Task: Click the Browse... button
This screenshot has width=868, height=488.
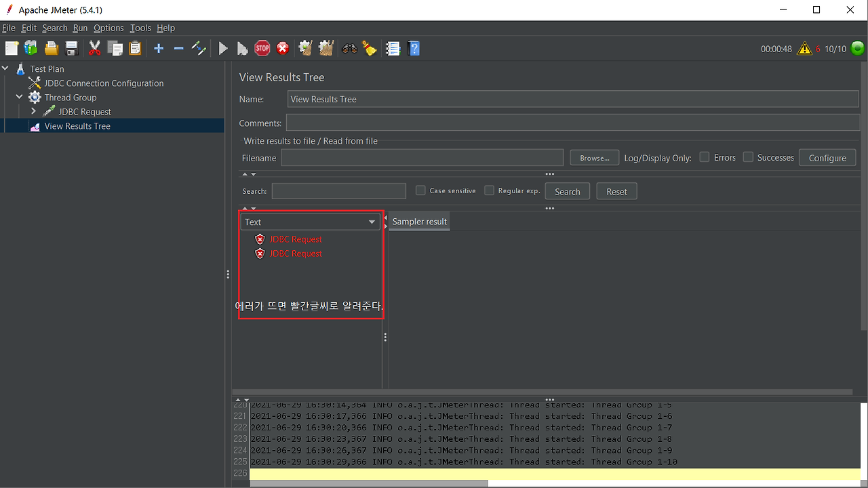Action: click(595, 158)
